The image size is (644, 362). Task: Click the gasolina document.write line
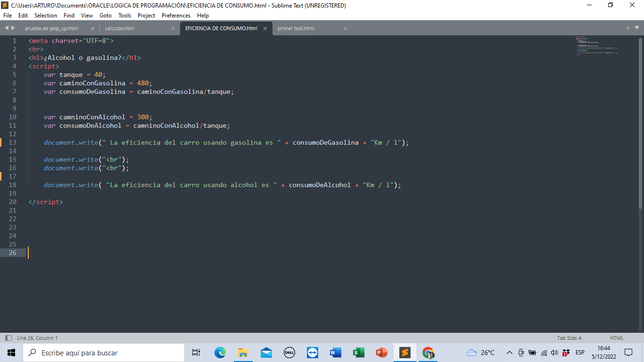point(226,142)
